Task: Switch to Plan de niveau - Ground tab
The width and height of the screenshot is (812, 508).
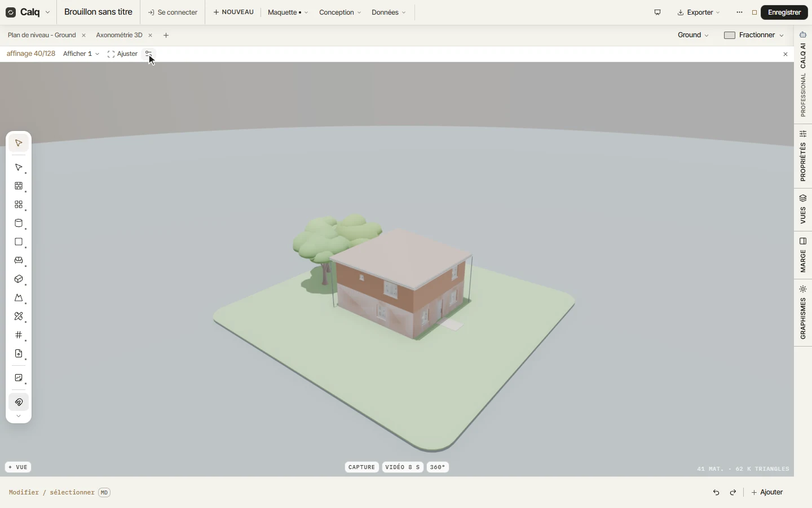Action: [42, 35]
